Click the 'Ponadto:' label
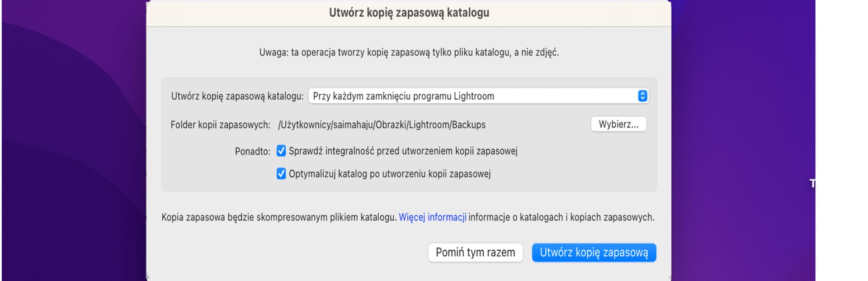 [253, 151]
